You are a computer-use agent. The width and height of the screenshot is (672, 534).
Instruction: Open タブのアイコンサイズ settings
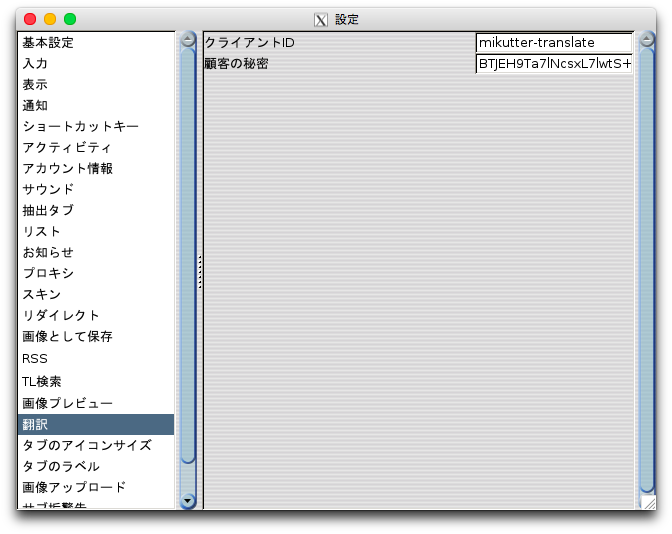(96, 445)
